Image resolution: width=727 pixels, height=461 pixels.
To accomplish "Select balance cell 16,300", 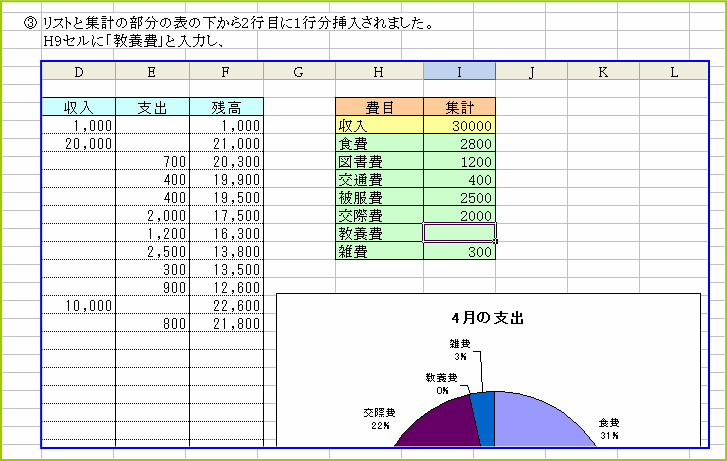I will 226,233.
